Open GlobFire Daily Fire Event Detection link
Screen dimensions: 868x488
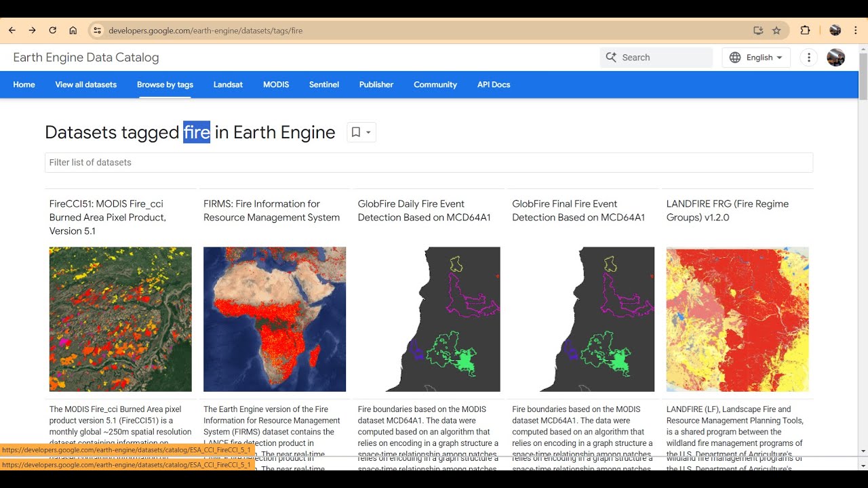coord(424,211)
